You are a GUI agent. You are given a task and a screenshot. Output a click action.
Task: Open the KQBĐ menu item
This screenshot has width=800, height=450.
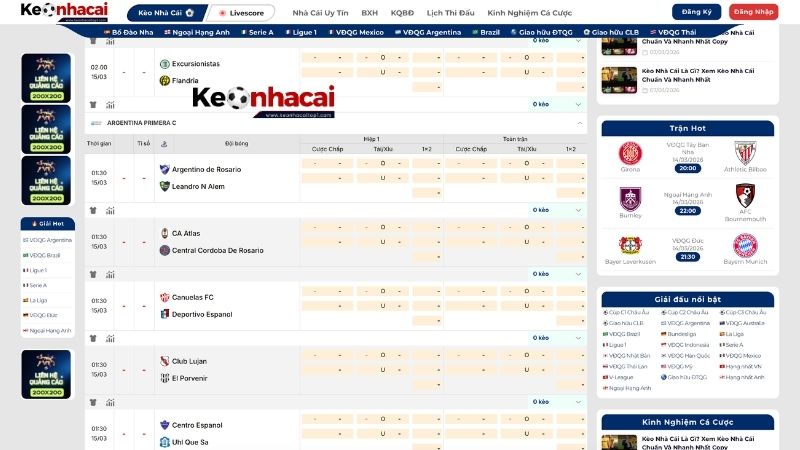point(402,13)
